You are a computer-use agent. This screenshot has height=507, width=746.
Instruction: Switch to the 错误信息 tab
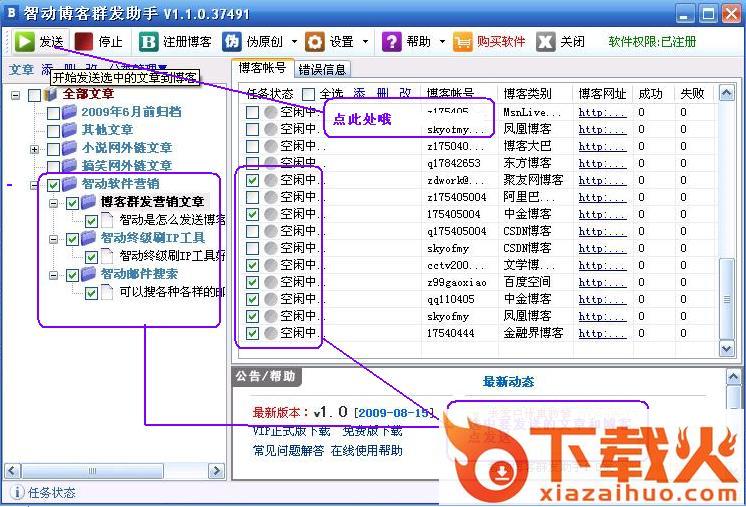coord(323,70)
